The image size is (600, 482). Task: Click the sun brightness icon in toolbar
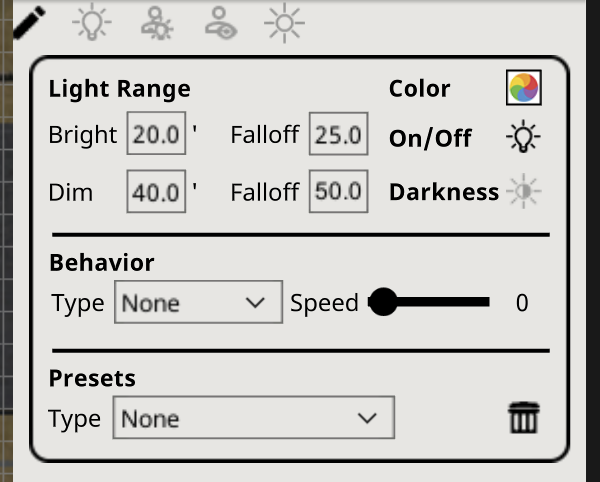(x=285, y=22)
